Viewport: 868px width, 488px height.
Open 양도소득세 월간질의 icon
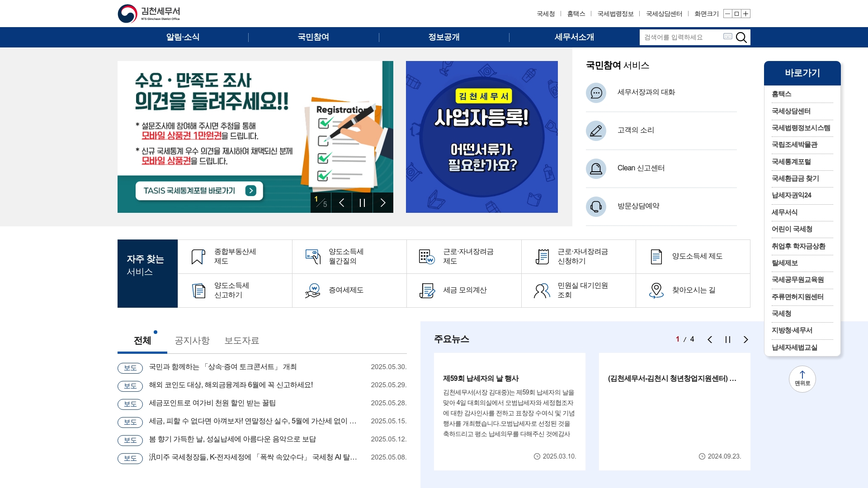coord(313,257)
